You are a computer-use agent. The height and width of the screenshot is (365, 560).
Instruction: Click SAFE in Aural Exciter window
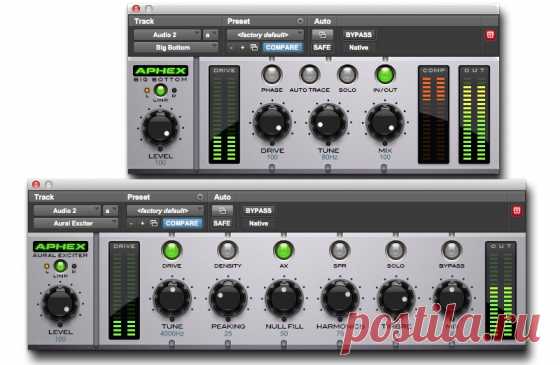point(222,223)
